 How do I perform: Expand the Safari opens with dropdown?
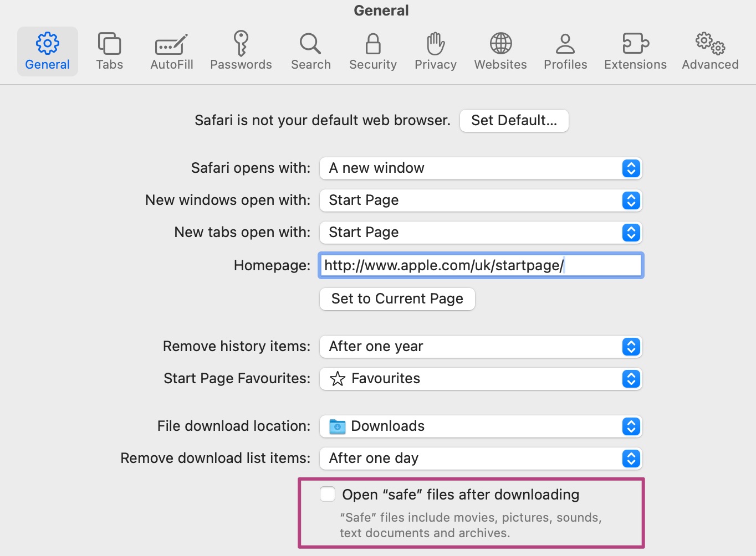481,168
